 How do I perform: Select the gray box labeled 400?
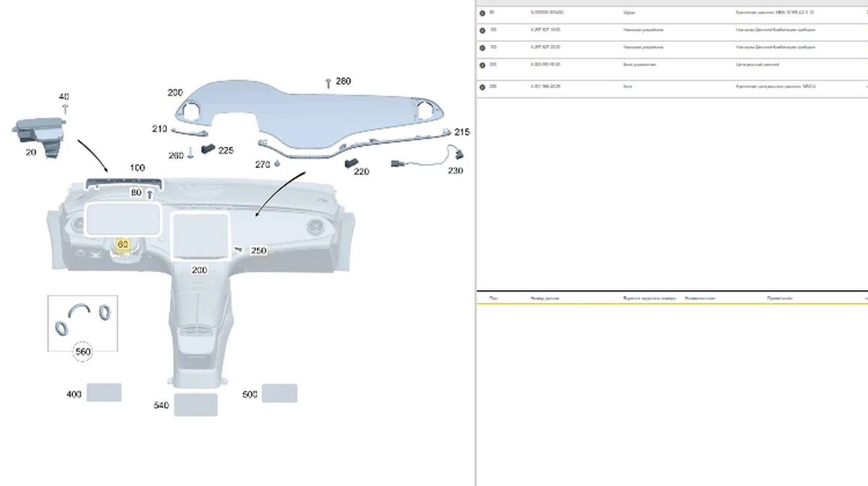(103, 393)
